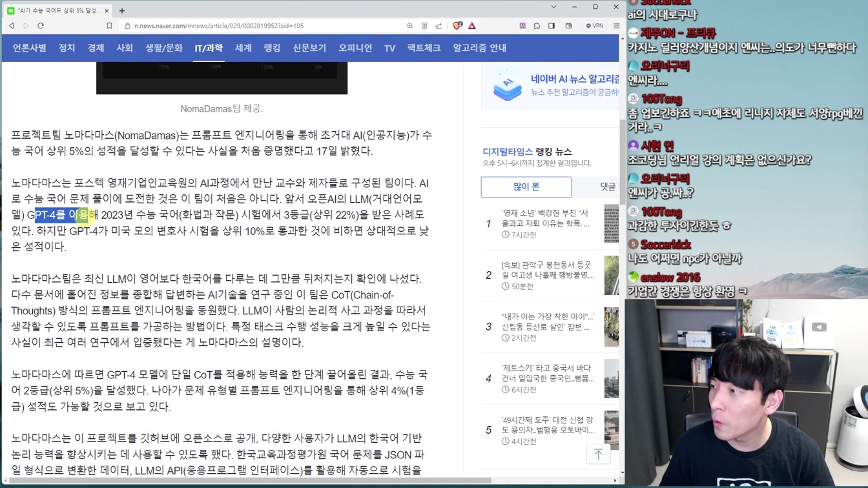Close the Naver news article tab

tap(107, 10)
